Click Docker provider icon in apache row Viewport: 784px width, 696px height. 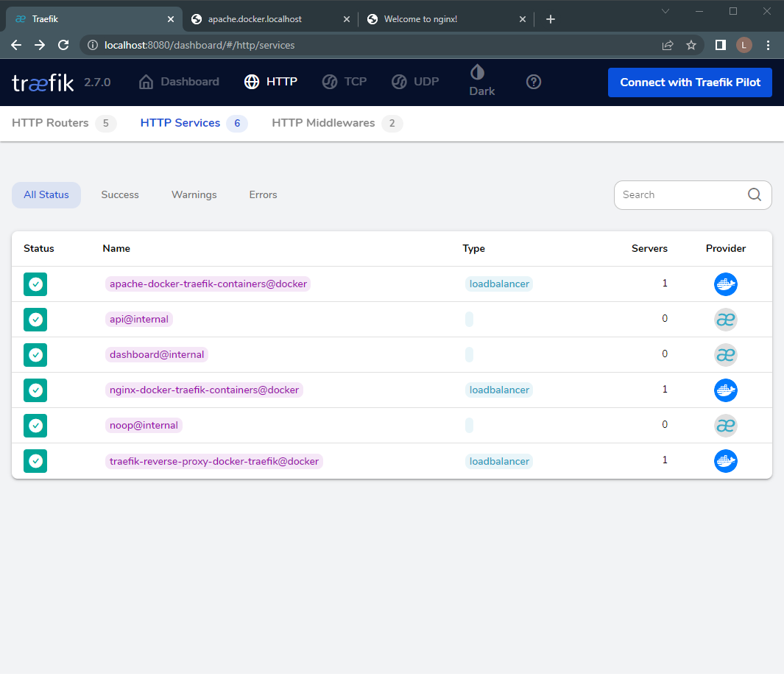(726, 284)
